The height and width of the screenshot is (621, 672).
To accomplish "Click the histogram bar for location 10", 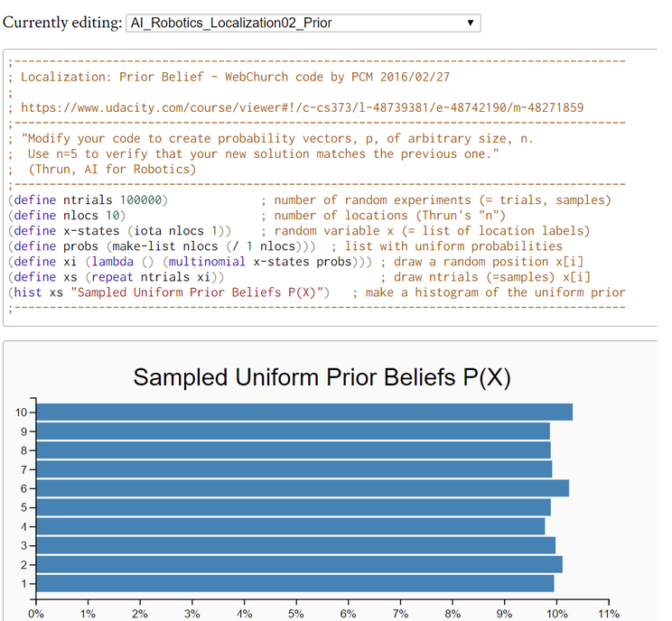I will pyautogui.click(x=303, y=412).
